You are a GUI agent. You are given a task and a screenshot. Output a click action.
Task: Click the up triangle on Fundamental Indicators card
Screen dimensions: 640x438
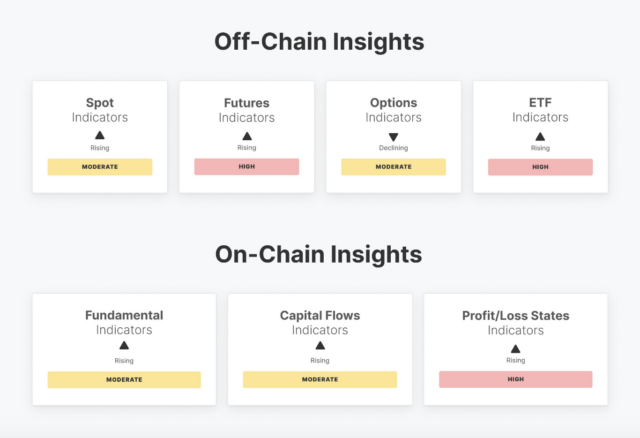click(x=124, y=346)
